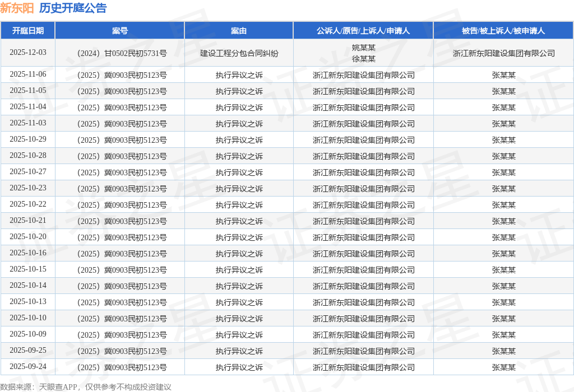
Task: Click 执行异议之诉 in the 2025-10-21 row
Action: [239, 221]
